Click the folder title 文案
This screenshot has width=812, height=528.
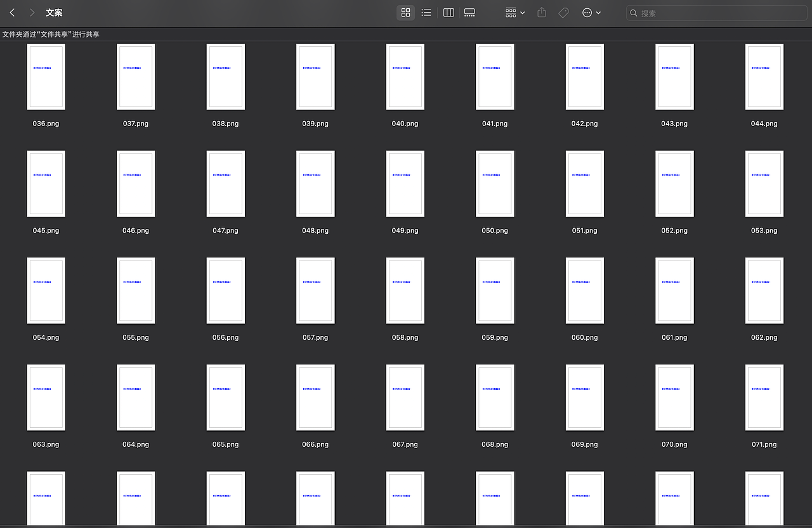click(54, 13)
